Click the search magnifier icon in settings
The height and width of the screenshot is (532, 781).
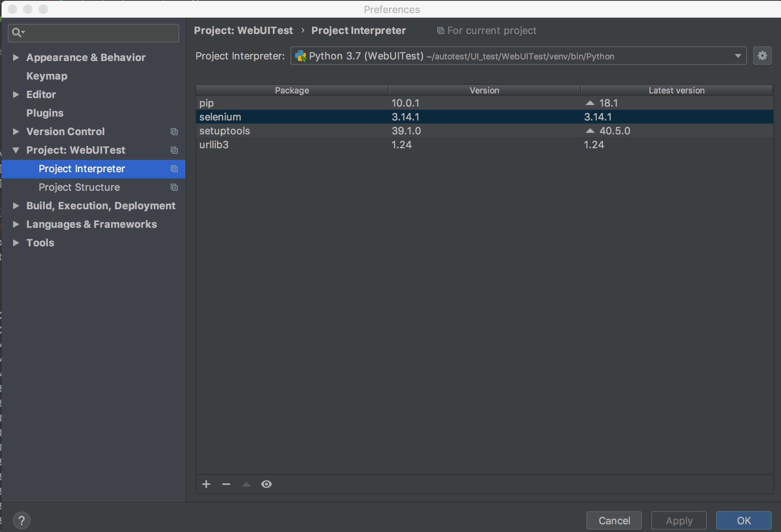tap(17, 32)
